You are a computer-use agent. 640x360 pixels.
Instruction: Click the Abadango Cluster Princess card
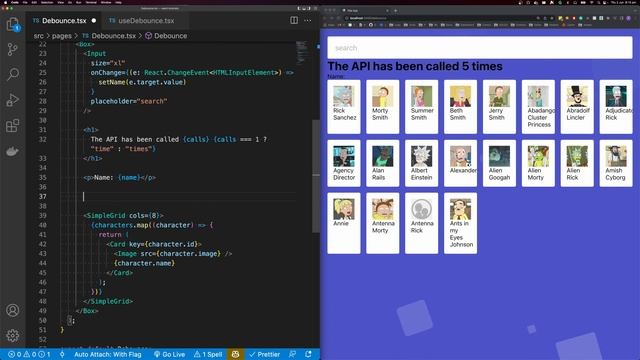[538, 107]
